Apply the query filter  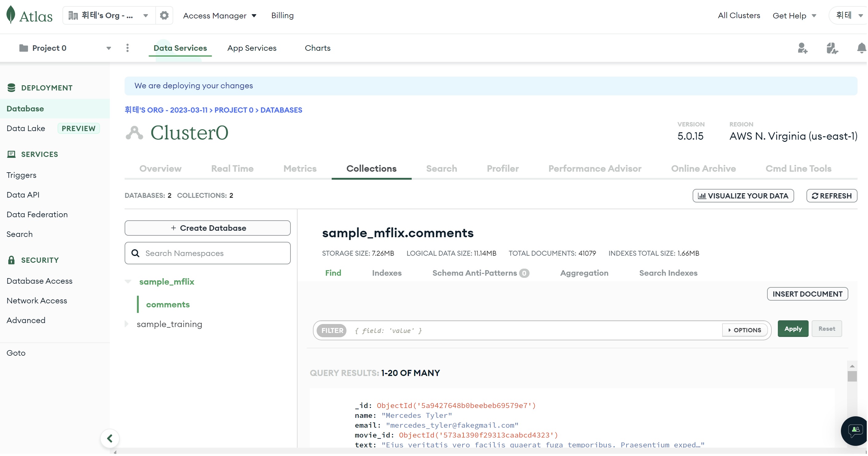(793, 329)
